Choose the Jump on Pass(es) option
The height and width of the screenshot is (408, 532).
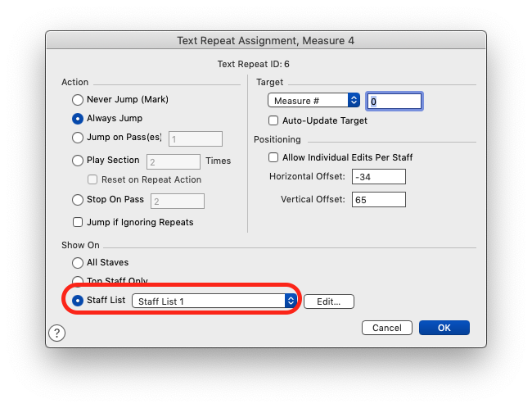pos(79,138)
